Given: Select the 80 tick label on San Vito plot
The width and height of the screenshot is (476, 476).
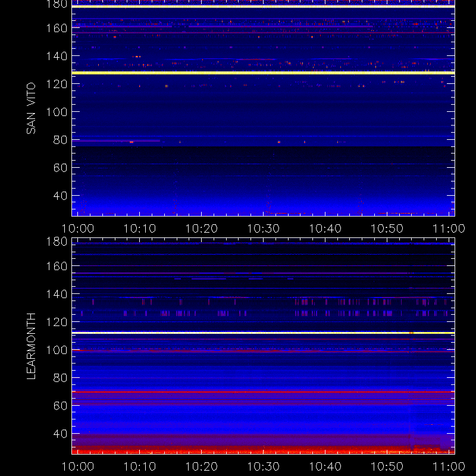Looking at the screenshot, I should tap(60, 140).
